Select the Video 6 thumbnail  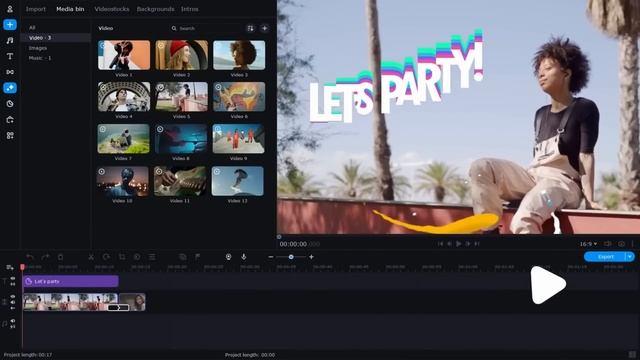[x=239, y=97]
